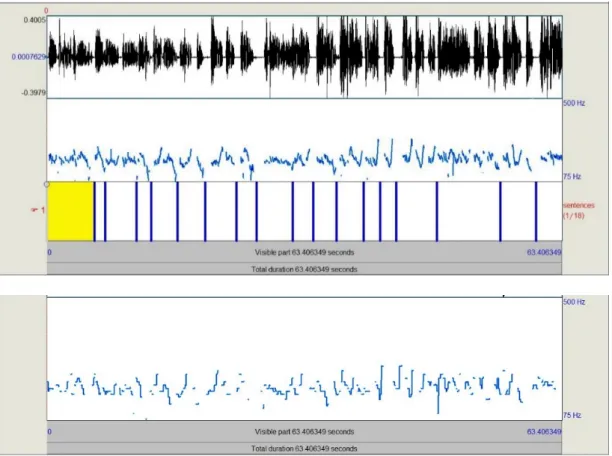Select the boundary bordering the yellow interval

94,211
